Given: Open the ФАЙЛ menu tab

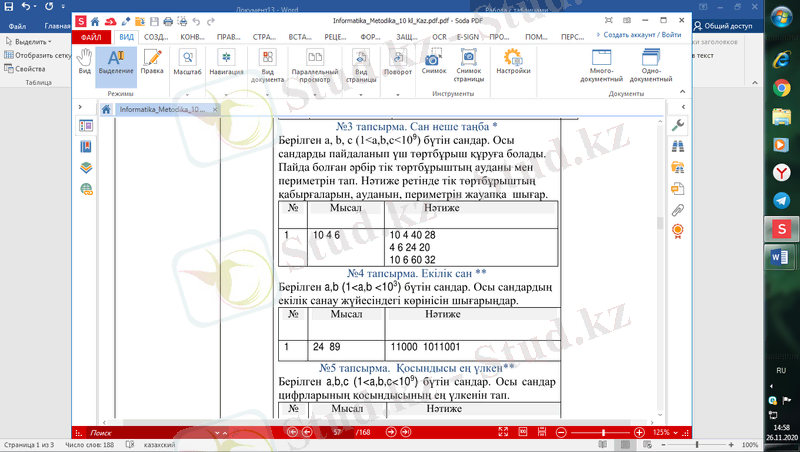Looking at the screenshot, I should (91, 36).
